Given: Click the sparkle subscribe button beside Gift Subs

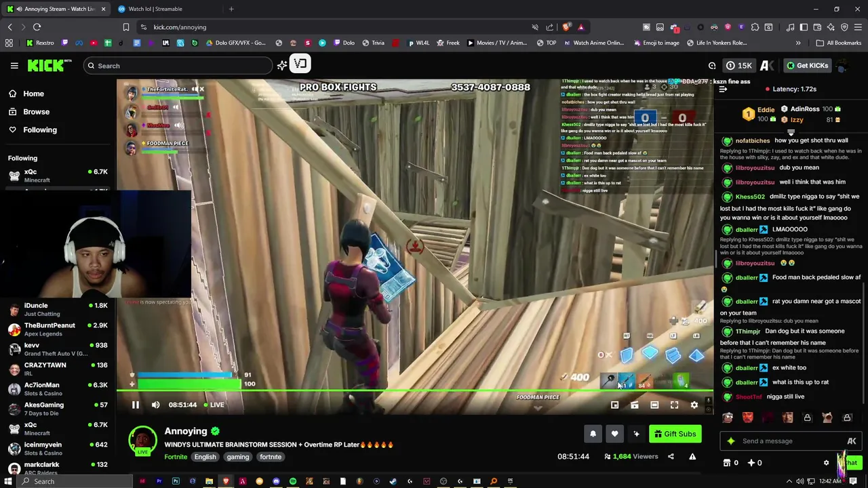Looking at the screenshot, I should click(x=636, y=434).
